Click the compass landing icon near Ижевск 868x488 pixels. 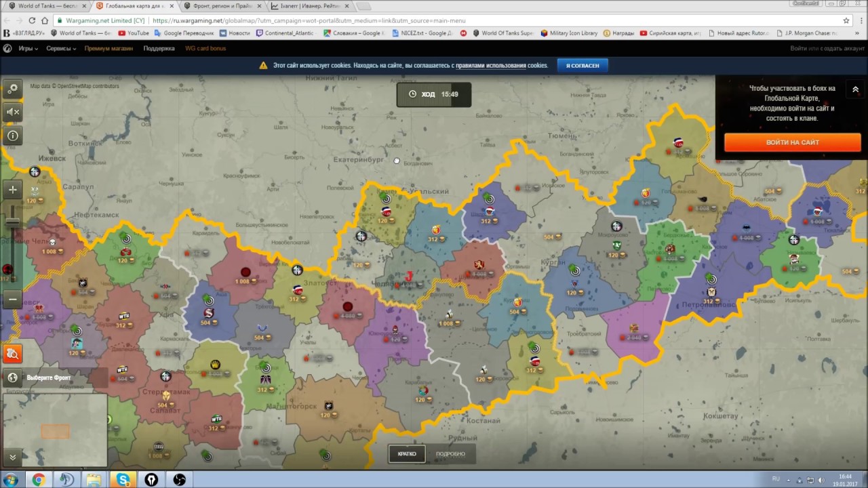coord(35,172)
